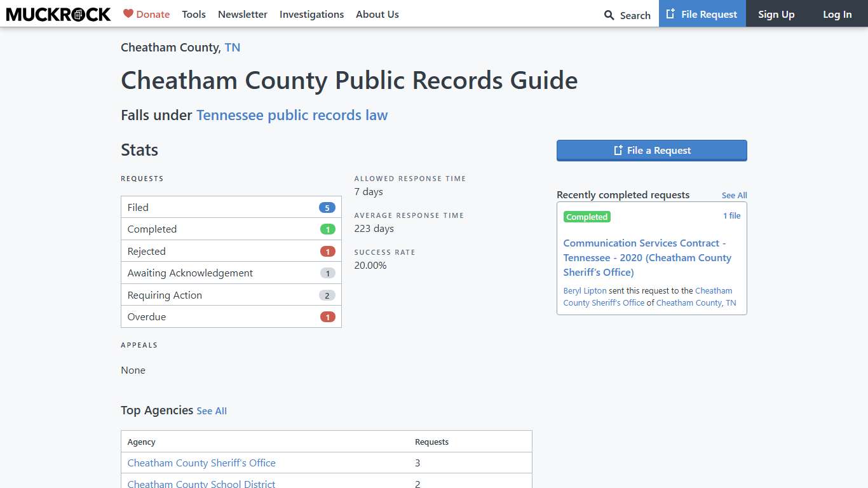The image size is (868, 488).
Task: Click the red Rejected count badge
Action: click(x=327, y=252)
